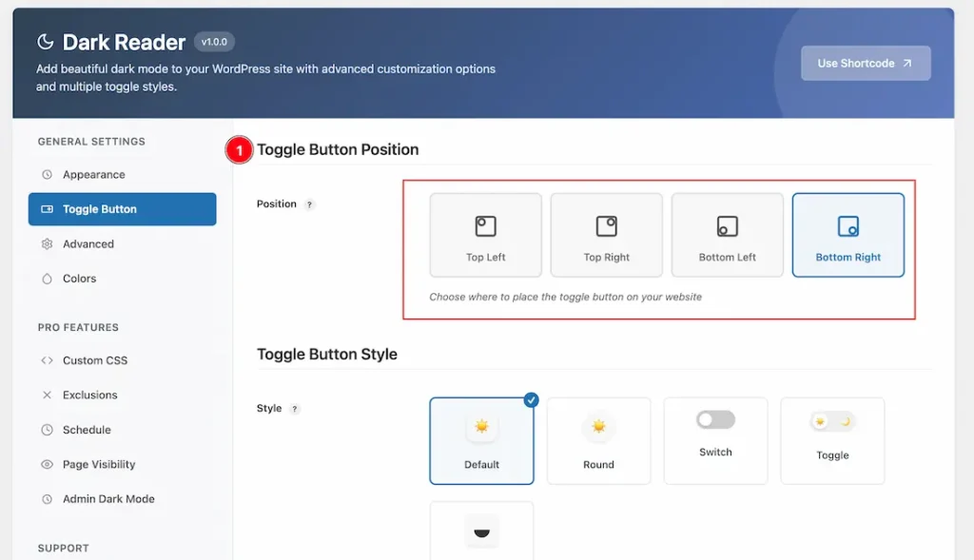Screen dimensions: 974x560
Task: Click the Style help question mark icon
Action: 295,409
